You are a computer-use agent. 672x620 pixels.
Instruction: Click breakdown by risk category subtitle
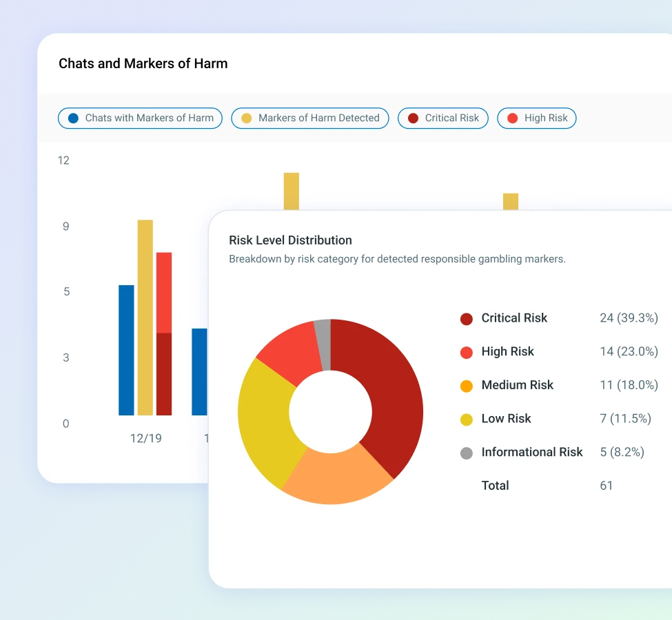(397, 259)
